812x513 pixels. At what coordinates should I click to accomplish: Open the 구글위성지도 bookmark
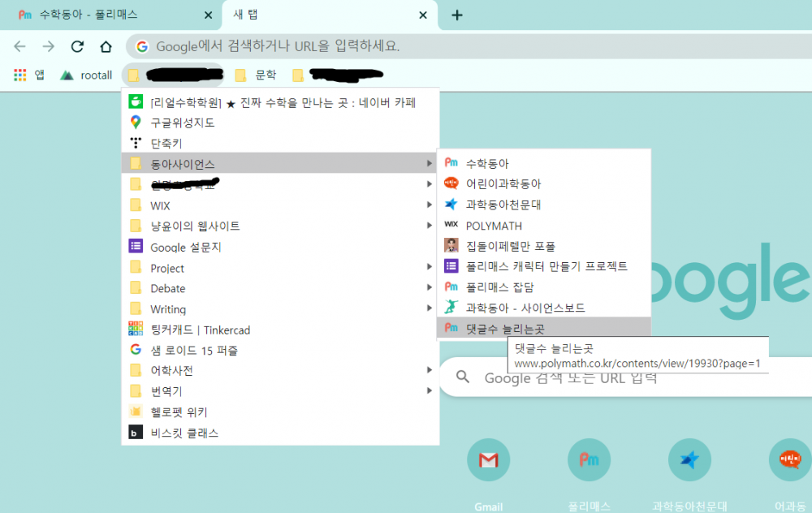point(280,123)
